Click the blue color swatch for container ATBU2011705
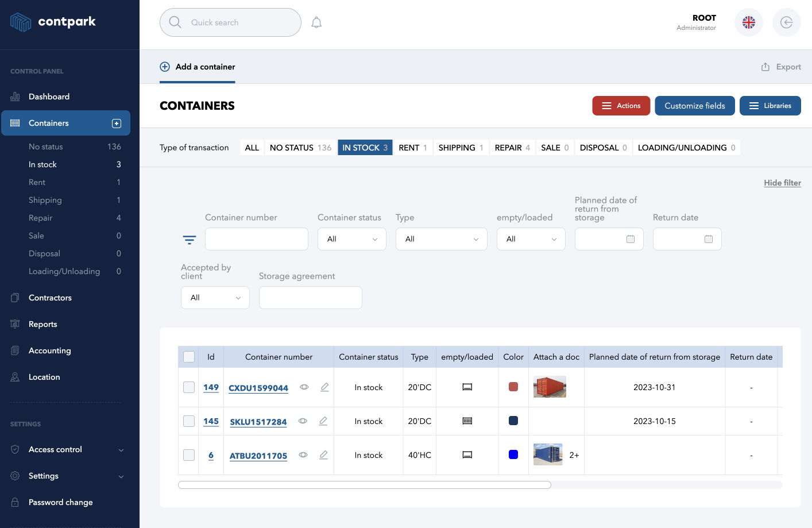This screenshot has height=528, width=812. [x=513, y=454]
